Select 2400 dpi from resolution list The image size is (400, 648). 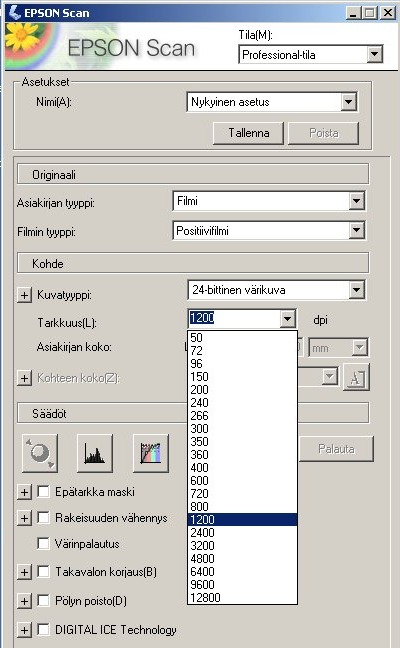coord(243,532)
